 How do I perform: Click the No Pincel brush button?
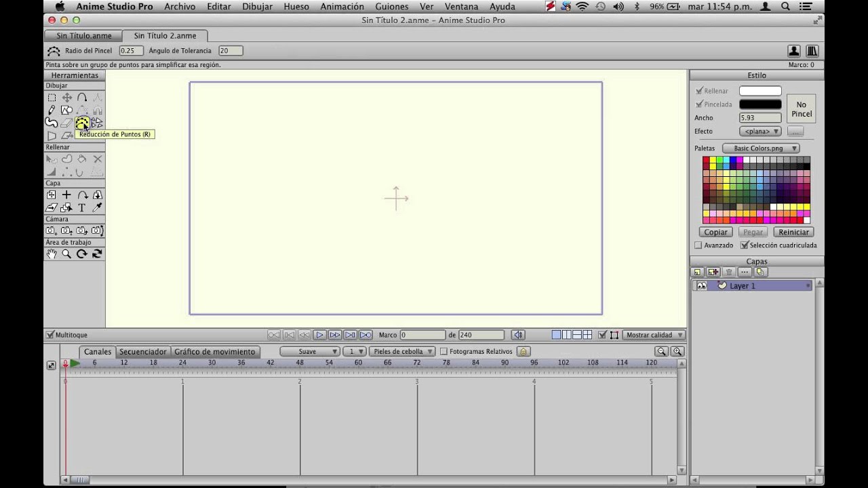pyautogui.click(x=801, y=109)
